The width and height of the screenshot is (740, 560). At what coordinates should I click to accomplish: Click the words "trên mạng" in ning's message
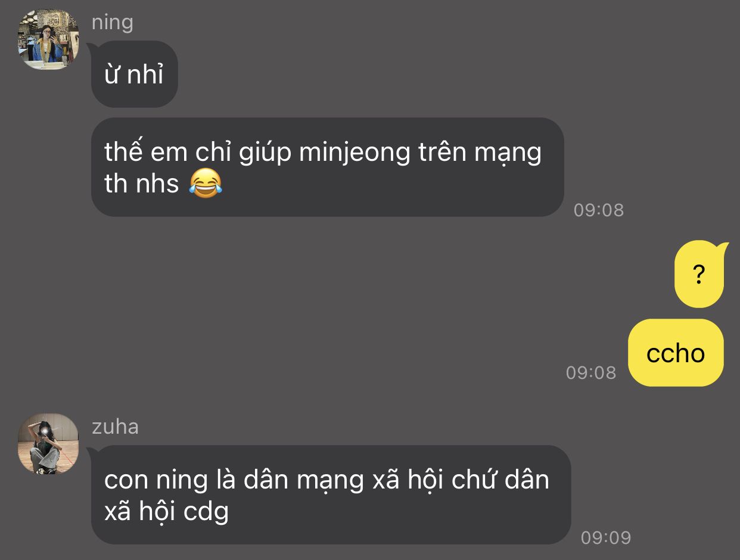pyautogui.click(x=480, y=153)
